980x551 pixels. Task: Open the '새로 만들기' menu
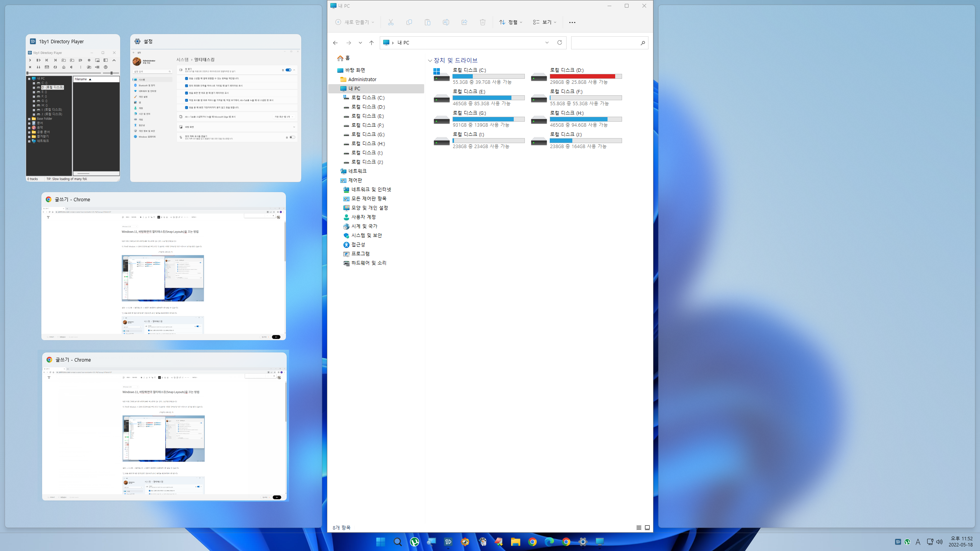(x=354, y=22)
